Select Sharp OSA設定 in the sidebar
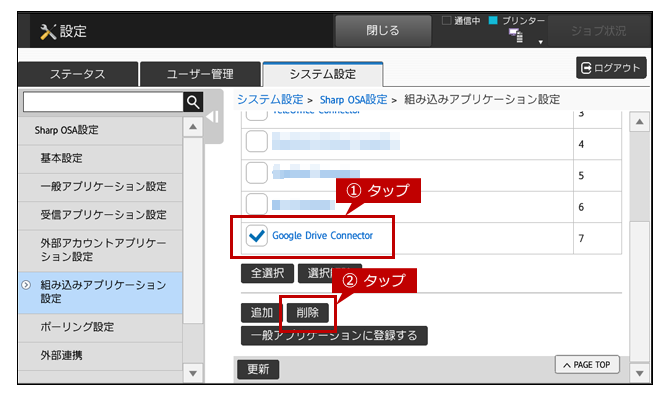670x396 pixels. (101, 130)
